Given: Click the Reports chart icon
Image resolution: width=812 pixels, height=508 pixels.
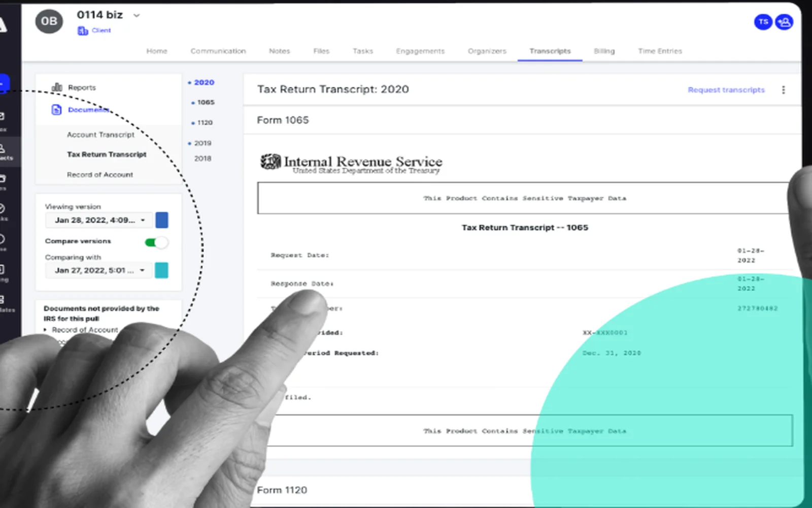Looking at the screenshot, I should (x=57, y=87).
